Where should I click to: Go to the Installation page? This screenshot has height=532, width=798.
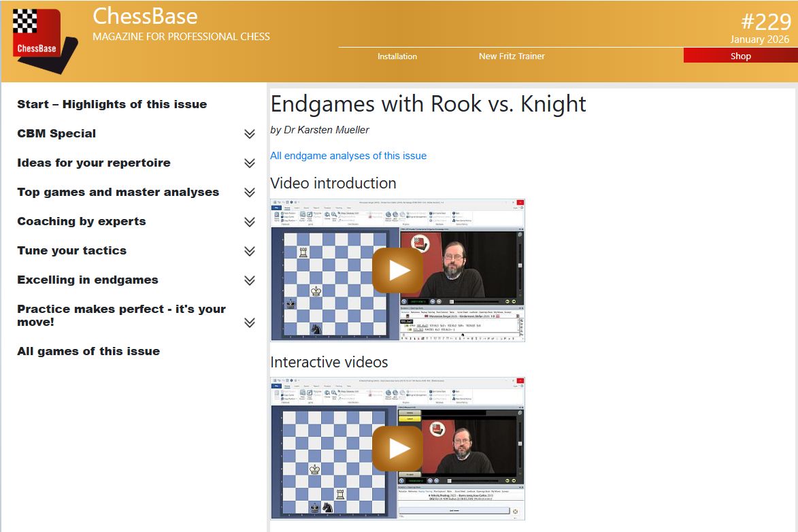click(x=397, y=56)
